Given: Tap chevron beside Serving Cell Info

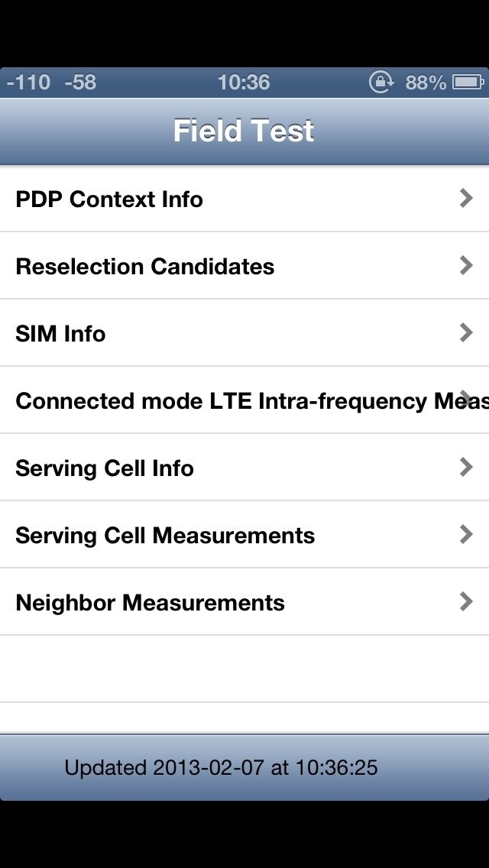Looking at the screenshot, I should tap(466, 467).
